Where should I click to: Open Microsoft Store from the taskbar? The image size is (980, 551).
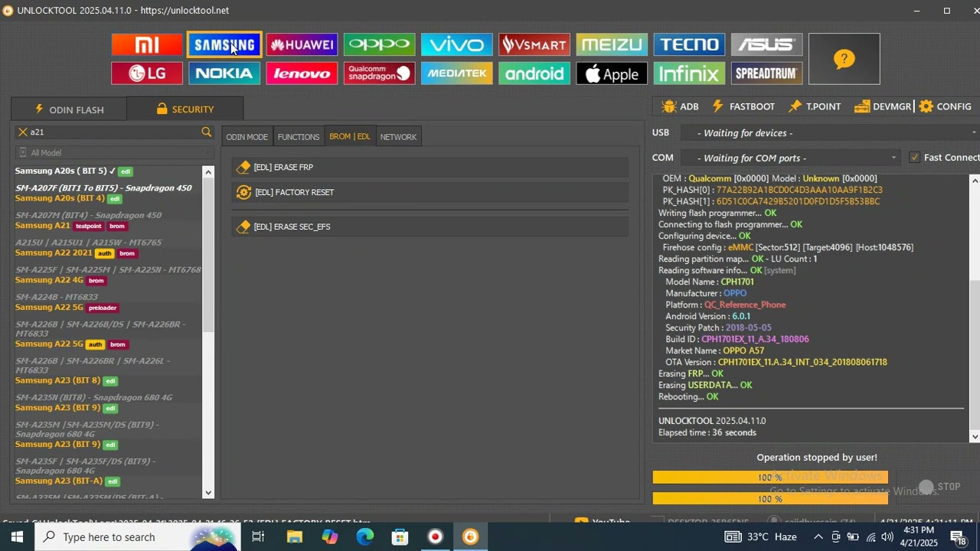click(400, 537)
